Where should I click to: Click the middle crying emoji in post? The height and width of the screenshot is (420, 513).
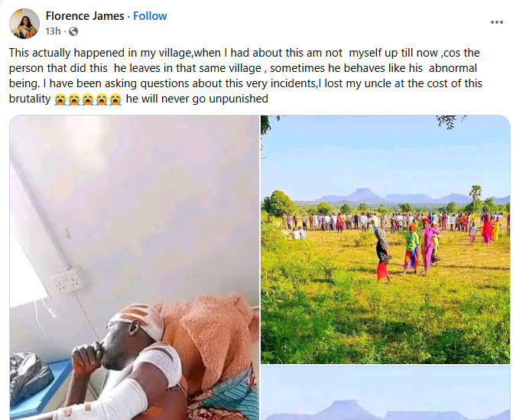[89, 100]
